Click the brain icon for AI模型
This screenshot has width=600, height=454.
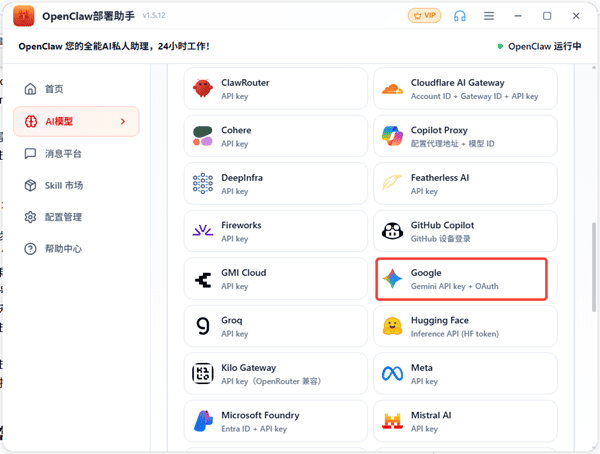[x=31, y=121]
